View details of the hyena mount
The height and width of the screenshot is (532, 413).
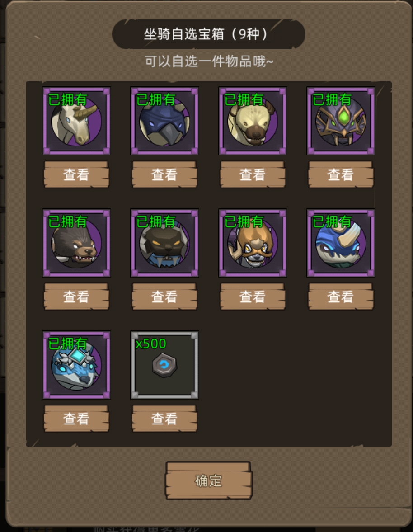253,174
